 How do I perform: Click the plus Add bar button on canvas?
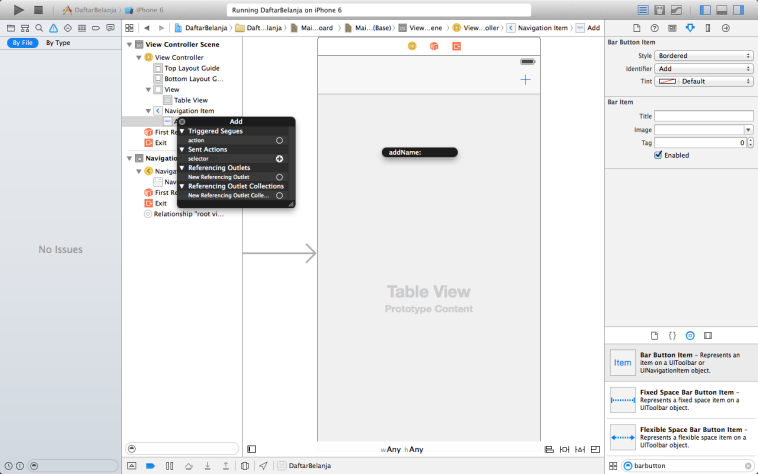point(525,80)
